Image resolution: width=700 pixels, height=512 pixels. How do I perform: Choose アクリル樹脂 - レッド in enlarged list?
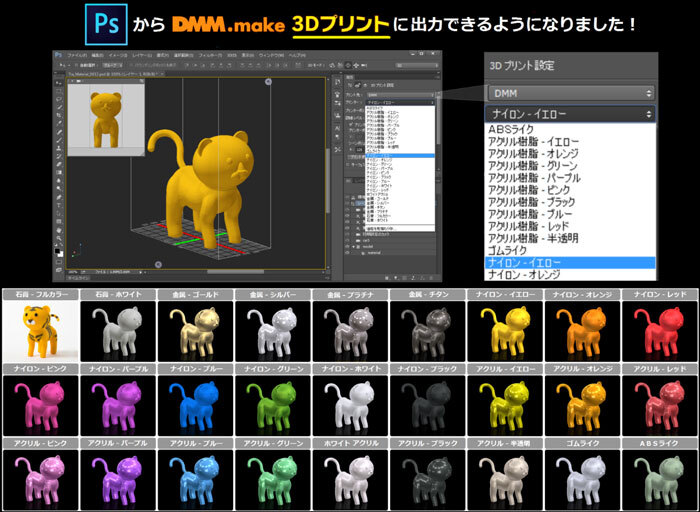(x=570, y=226)
